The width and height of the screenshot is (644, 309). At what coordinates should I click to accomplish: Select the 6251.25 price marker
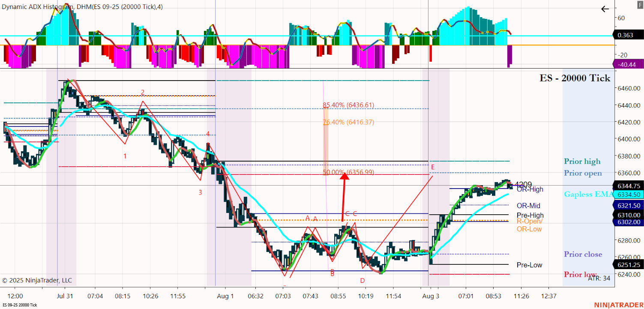point(629,265)
